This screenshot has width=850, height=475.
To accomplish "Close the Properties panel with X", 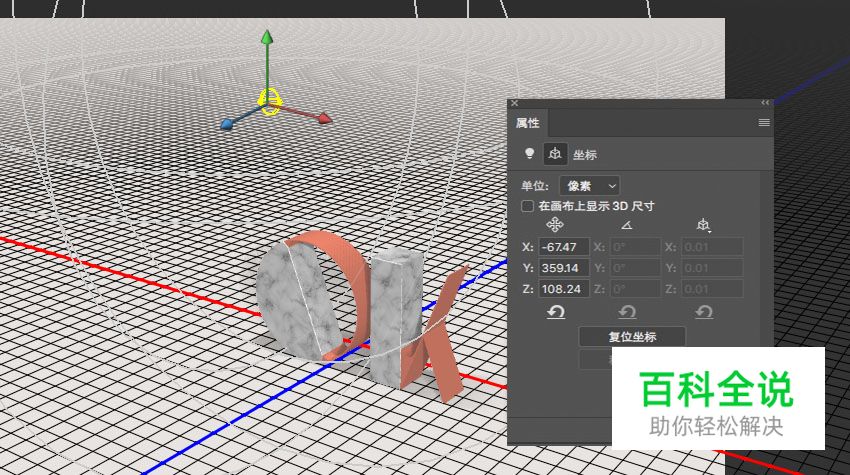I will pos(514,103).
